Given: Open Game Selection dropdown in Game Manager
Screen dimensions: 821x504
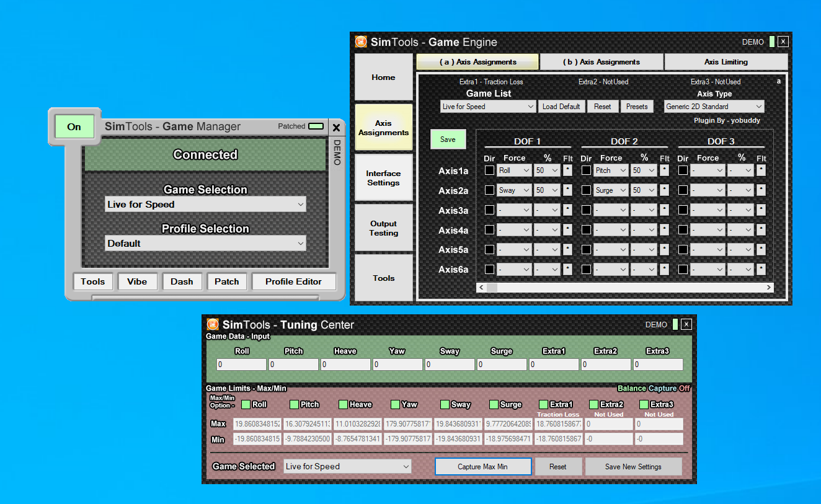Looking at the screenshot, I should (205, 205).
